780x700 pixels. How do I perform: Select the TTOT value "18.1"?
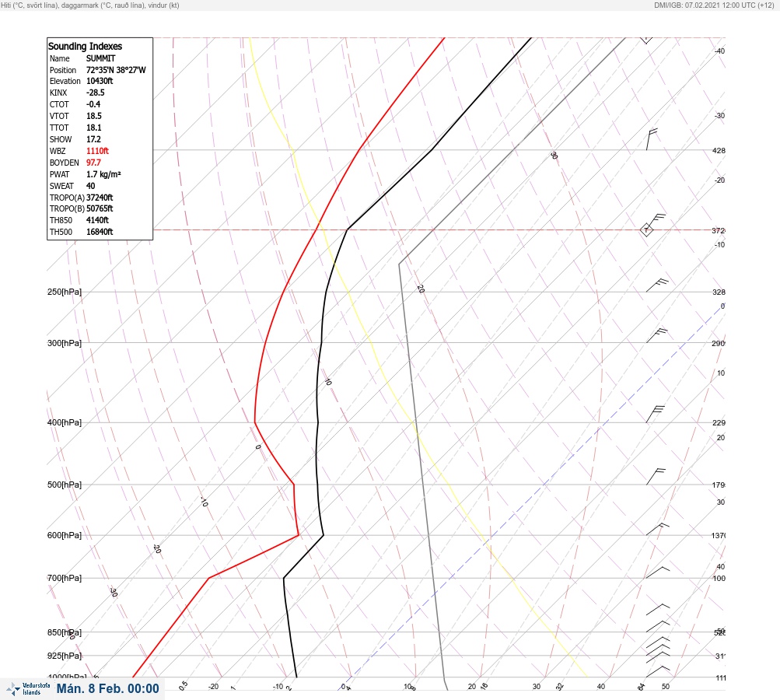(x=94, y=128)
